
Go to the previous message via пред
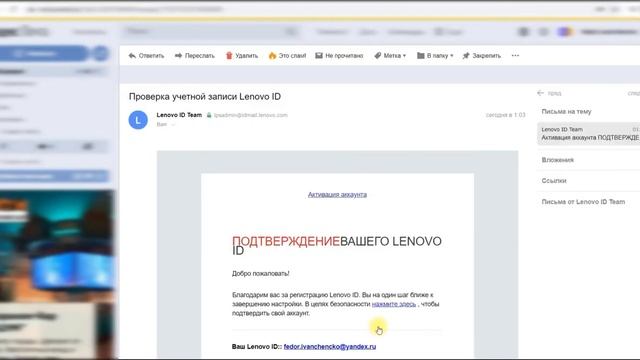[x=549, y=93]
